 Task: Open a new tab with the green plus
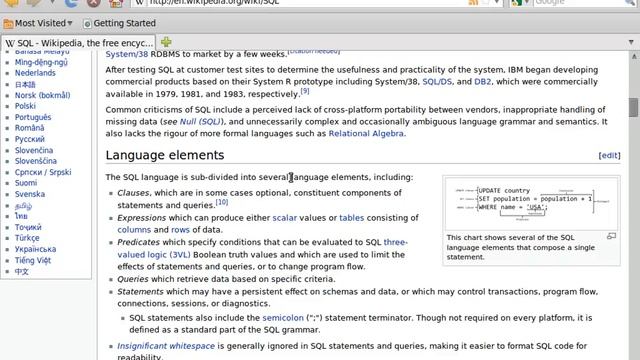pos(166,42)
